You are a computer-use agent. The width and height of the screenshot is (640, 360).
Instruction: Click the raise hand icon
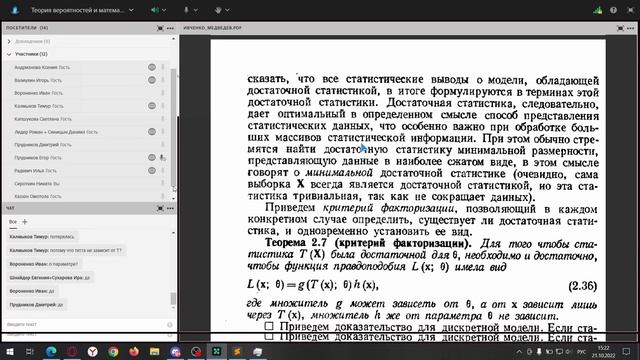218,10
